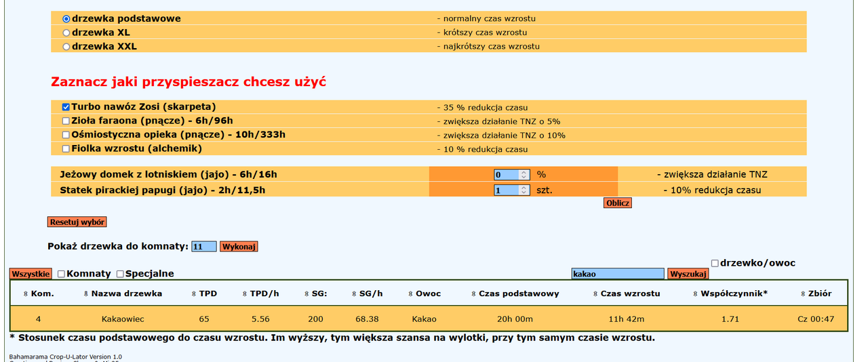
Task: Toggle the Komnaty filter checkbox
Action: 62,274
